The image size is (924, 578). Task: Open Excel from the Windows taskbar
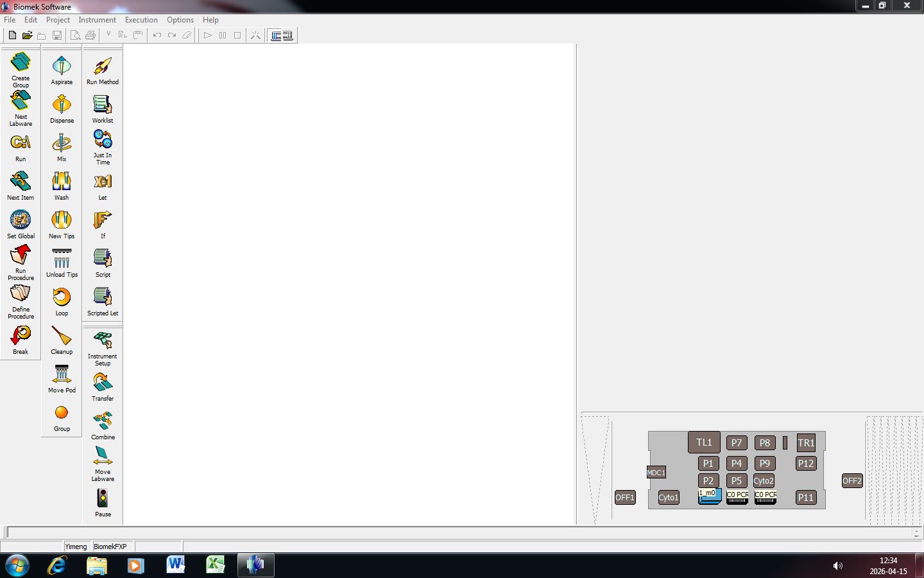click(216, 565)
